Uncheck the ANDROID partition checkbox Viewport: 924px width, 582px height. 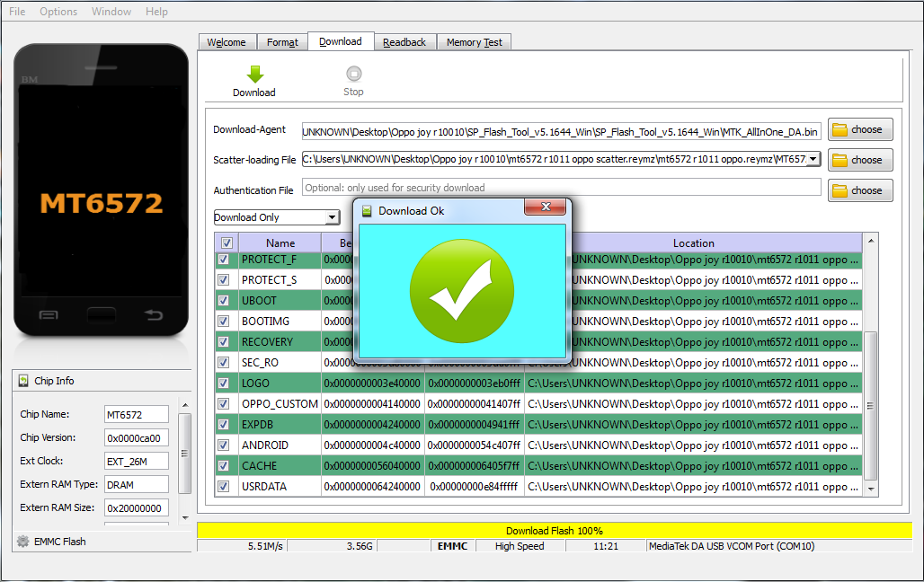tap(223, 445)
